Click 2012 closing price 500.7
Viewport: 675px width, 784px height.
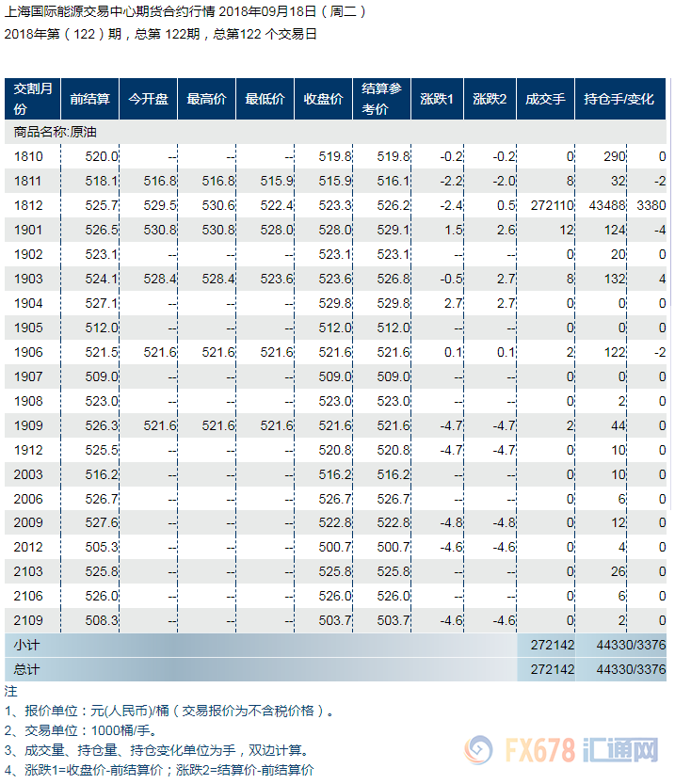(335, 547)
